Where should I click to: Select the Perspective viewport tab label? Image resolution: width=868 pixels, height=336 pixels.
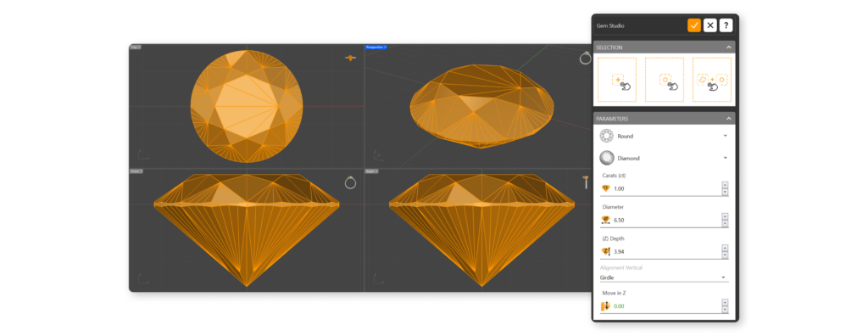click(x=376, y=48)
